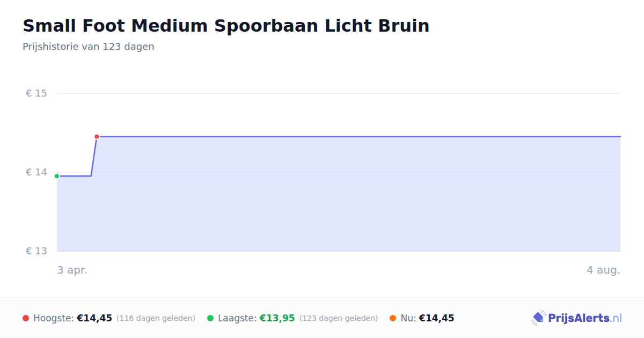Click the highest price value €14,45
The image size is (644, 338).
[94, 318]
